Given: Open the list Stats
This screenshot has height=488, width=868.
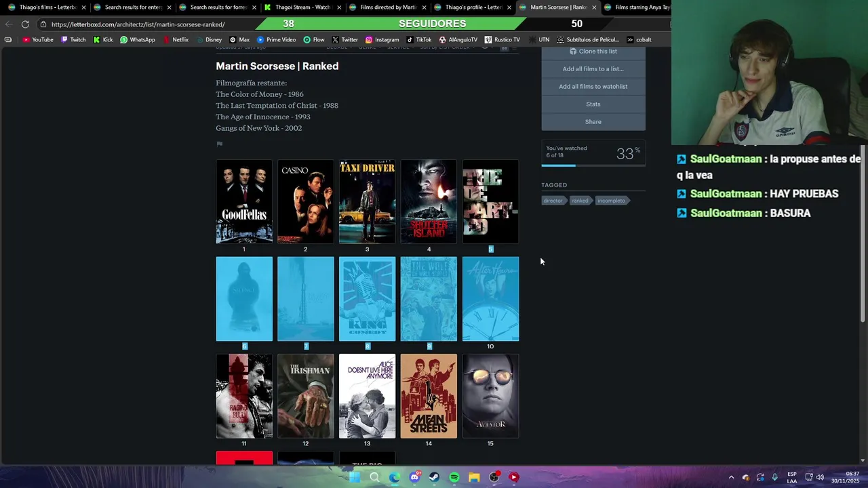Looking at the screenshot, I should click(593, 104).
